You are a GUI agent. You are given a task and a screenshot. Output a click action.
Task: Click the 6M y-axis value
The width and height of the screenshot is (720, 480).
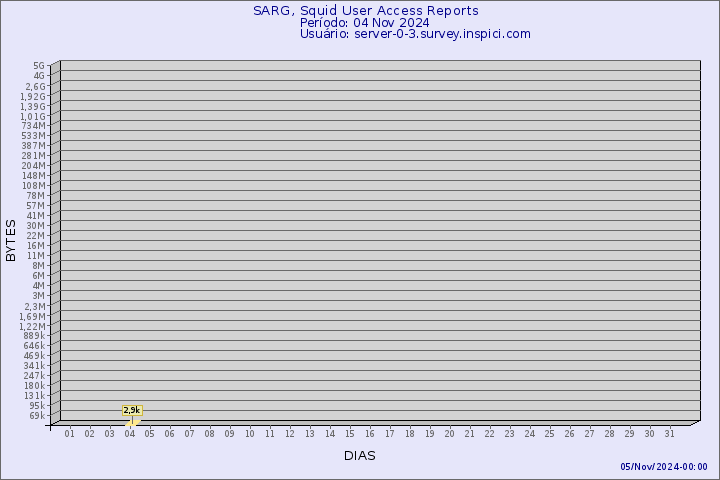[39, 276]
